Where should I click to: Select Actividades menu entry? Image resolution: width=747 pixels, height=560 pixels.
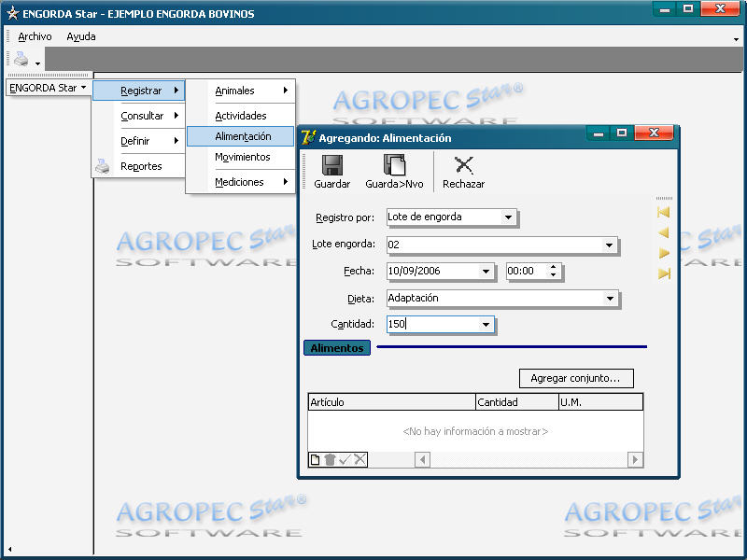(241, 116)
